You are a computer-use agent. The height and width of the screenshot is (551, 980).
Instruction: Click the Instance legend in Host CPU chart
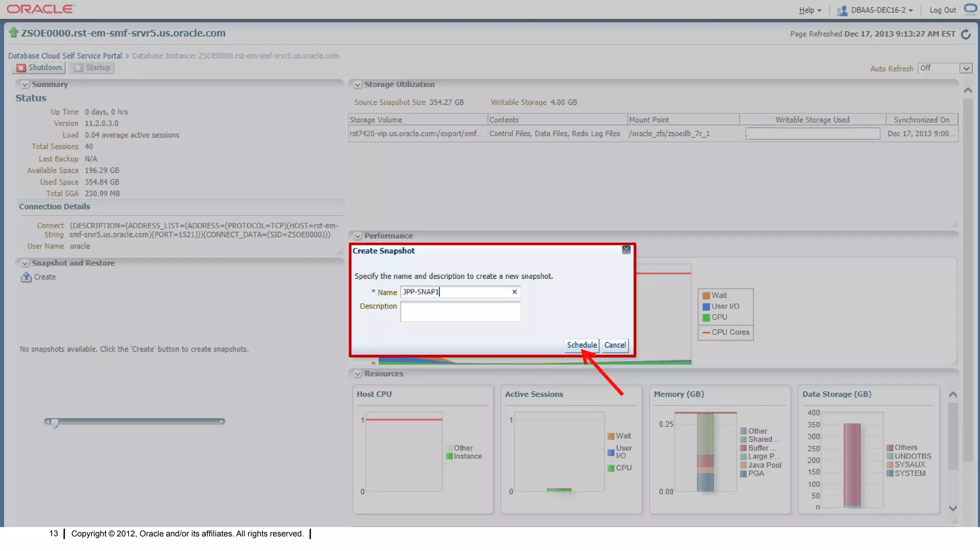(464, 456)
